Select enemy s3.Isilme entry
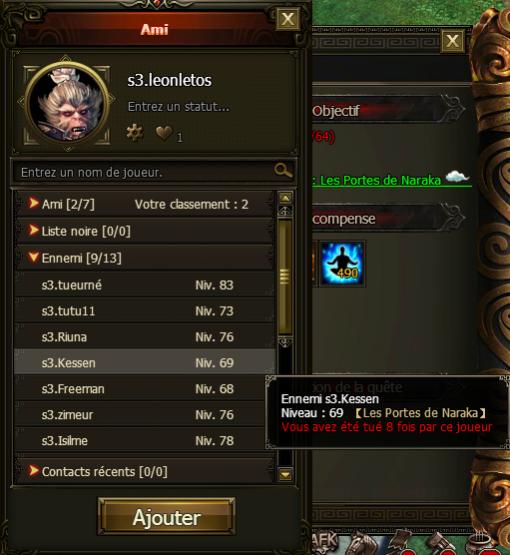Image resolution: width=510 pixels, height=555 pixels. pyautogui.click(x=145, y=441)
